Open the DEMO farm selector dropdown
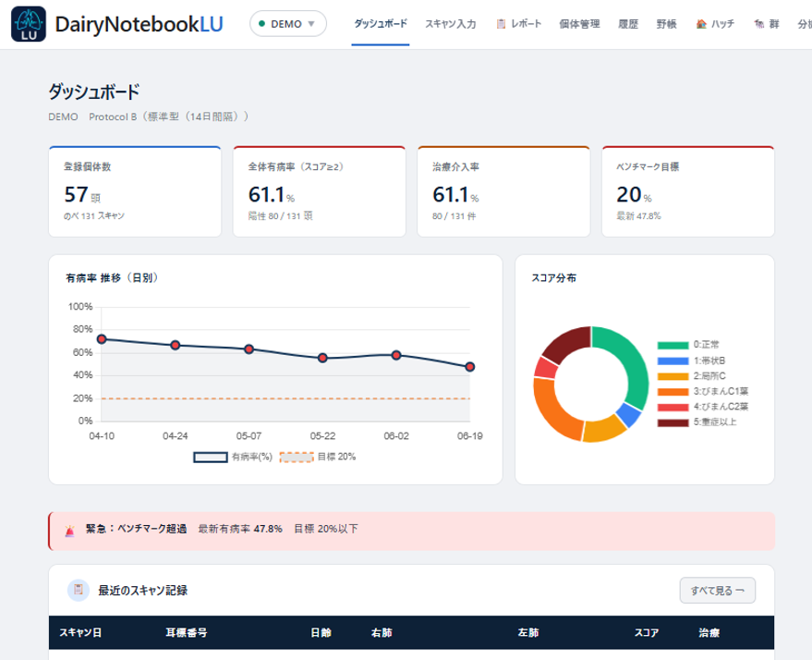This screenshot has height=660, width=812. pyautogui.click(x=288, y=24)
